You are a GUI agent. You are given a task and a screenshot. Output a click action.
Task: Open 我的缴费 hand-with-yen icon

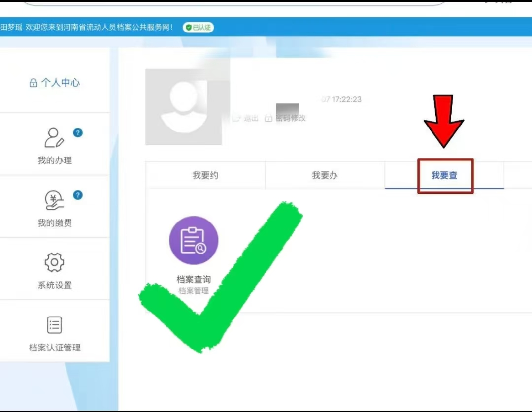tap(54, 201)
